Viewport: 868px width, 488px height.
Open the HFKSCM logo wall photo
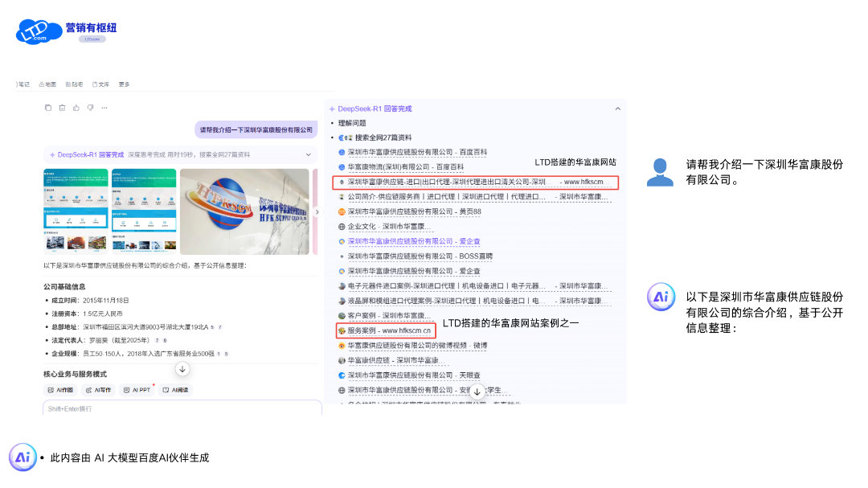coord(244,211)
